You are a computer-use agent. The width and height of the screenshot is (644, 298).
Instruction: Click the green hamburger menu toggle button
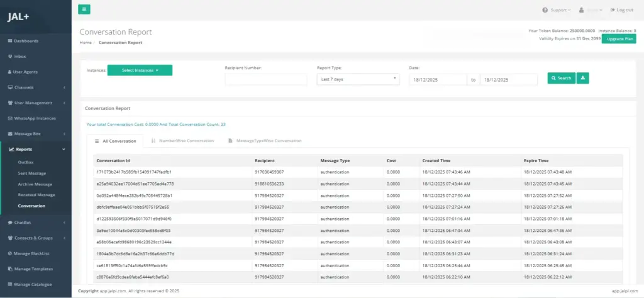pos(84,9)
